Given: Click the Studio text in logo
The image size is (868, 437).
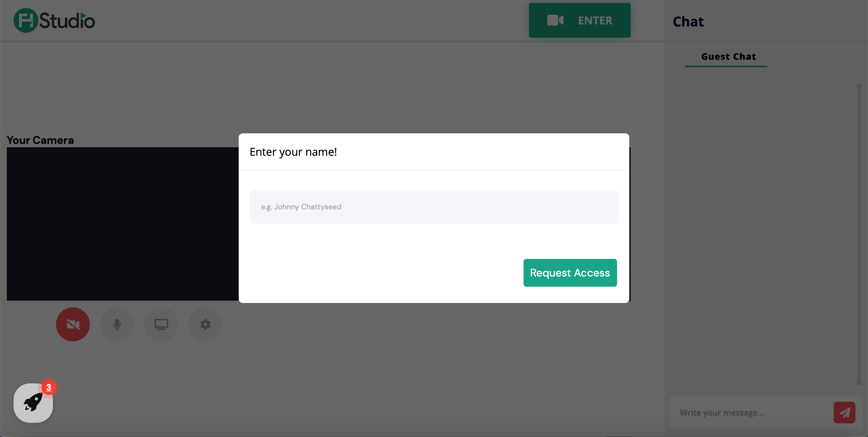Looking at the screenshot, I should [67, 21].
